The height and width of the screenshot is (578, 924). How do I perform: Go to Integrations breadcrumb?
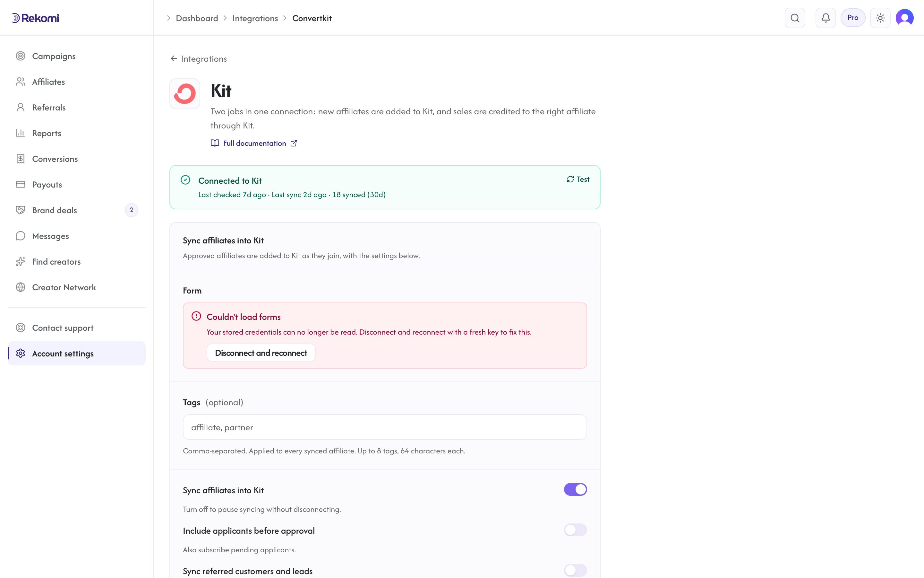[x=255, y=18]
